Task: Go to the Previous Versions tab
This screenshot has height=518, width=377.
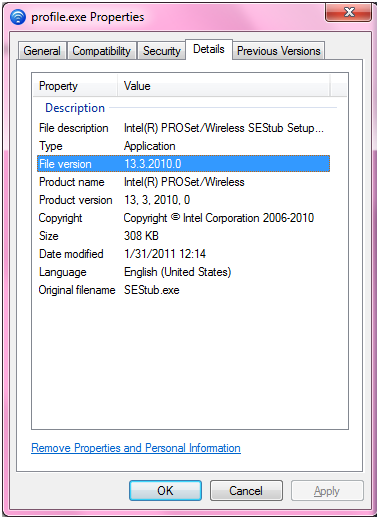Action: [278, 51]
